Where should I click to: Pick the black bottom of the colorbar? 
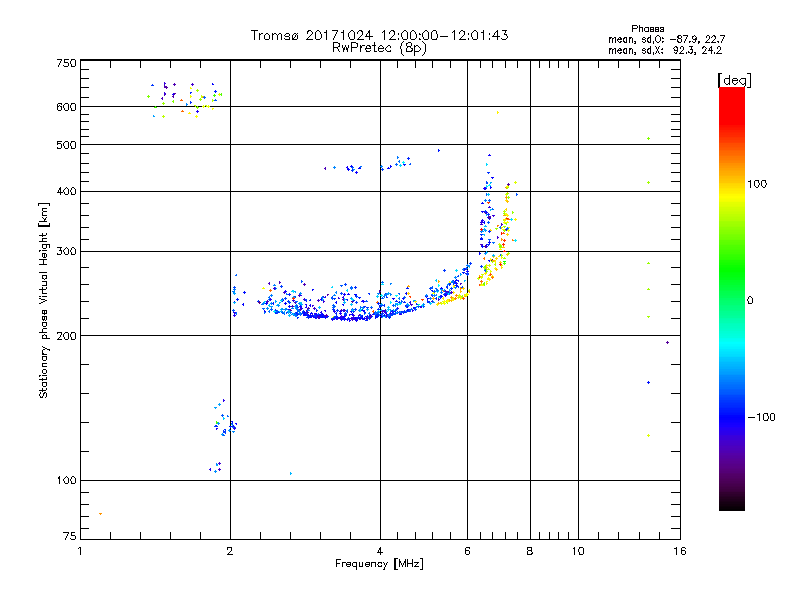coord(732,505)
